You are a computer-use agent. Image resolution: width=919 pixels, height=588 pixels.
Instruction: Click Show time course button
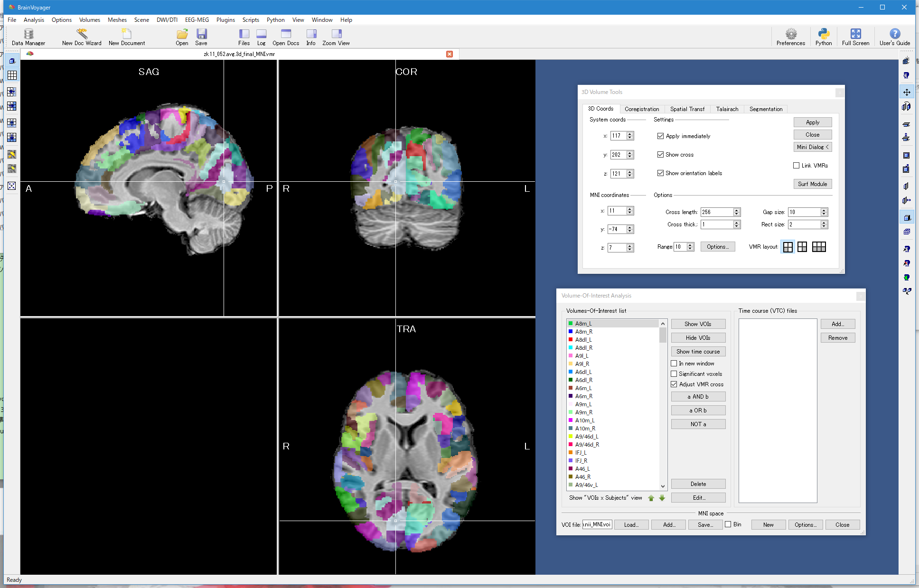(698, 352)
